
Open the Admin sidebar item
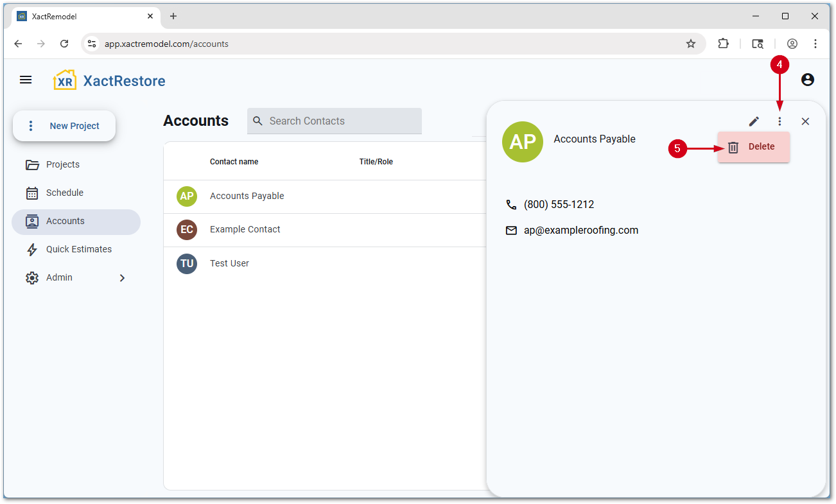(x=76, y=277)
